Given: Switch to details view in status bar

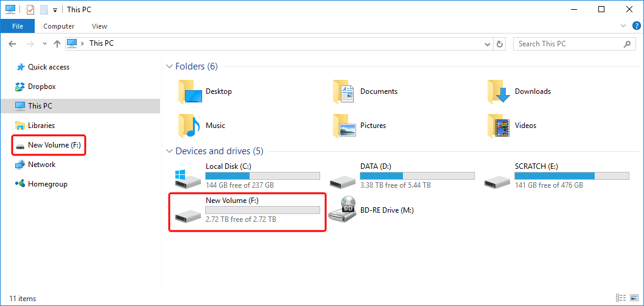Looking at the screenshot, I should coord(621,299).
